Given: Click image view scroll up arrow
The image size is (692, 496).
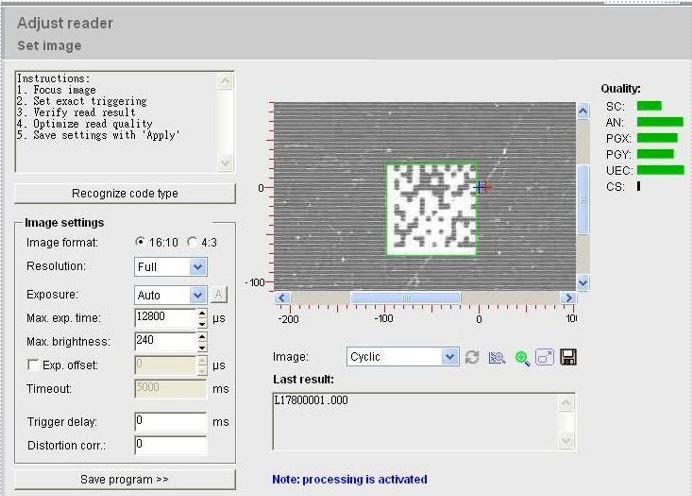Looking at the screenshot, I should (x=583, y=111).
